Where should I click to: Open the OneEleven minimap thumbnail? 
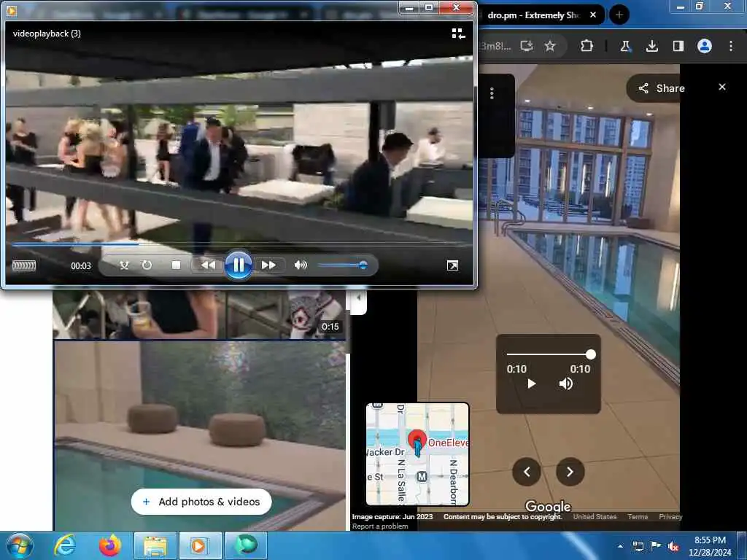[x=417, y=454]
